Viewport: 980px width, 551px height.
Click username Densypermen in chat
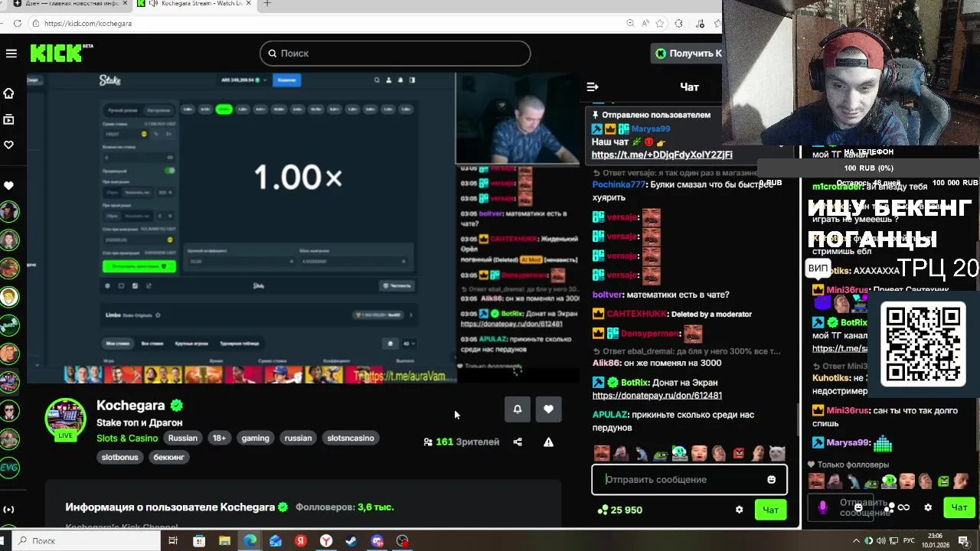(x=650, y=334)
